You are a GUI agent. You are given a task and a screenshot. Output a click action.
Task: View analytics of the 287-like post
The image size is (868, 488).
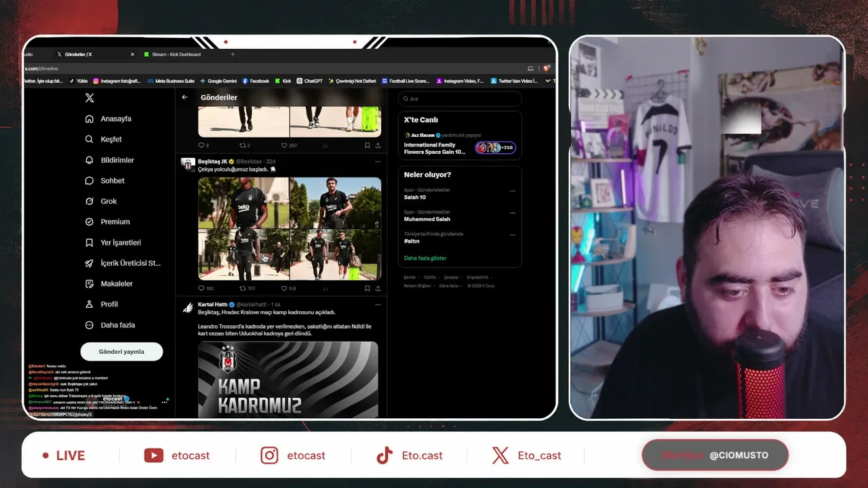click(x=326, y=145)
